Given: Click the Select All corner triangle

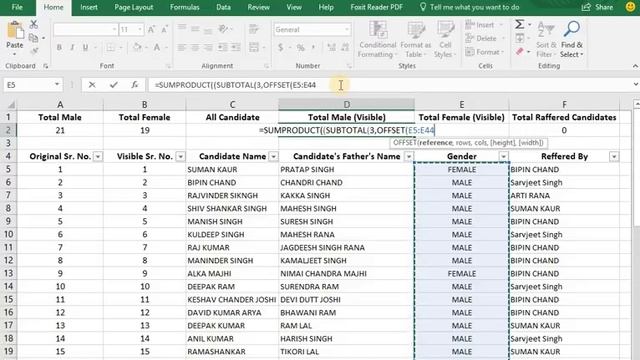Looking at the screenshot, I should coord(11,105).
